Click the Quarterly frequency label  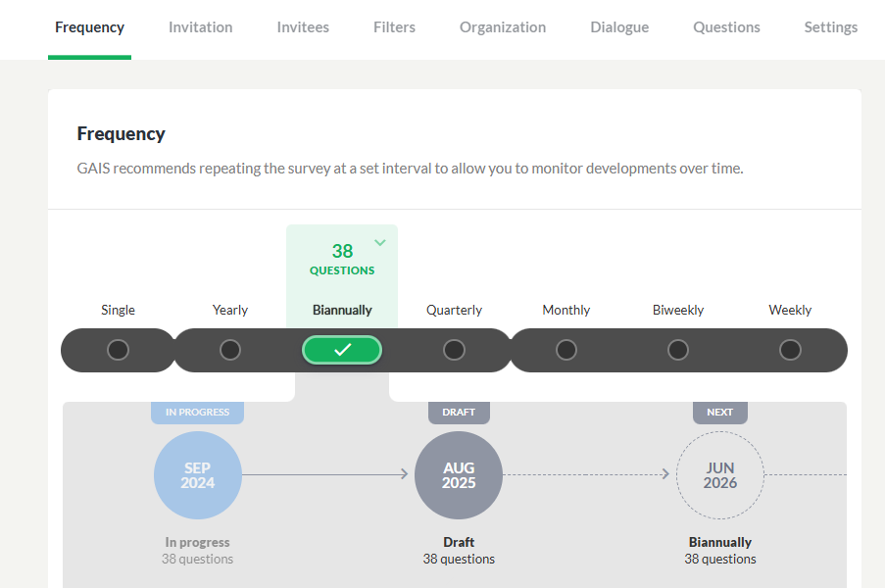454,310
